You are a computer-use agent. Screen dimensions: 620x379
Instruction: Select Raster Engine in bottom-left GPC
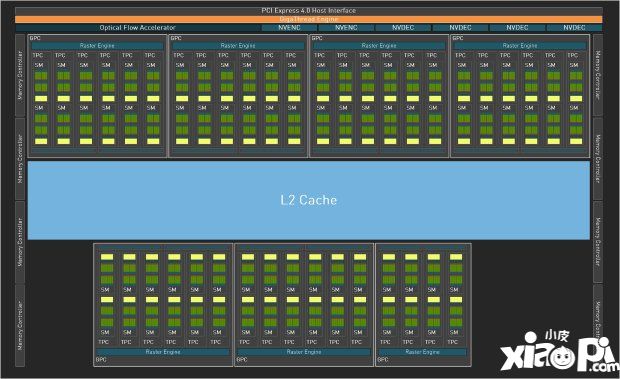click(x=163, y=352)
